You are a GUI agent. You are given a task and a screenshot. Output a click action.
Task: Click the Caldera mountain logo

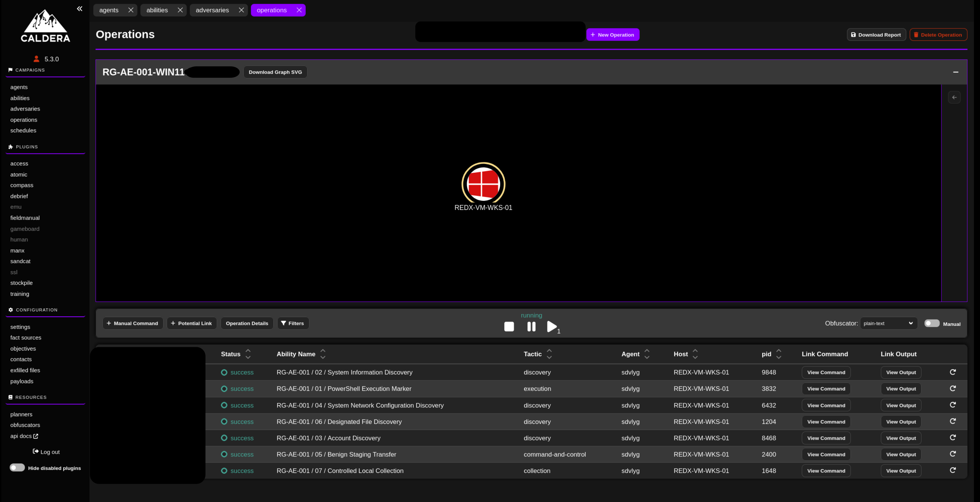45,25
